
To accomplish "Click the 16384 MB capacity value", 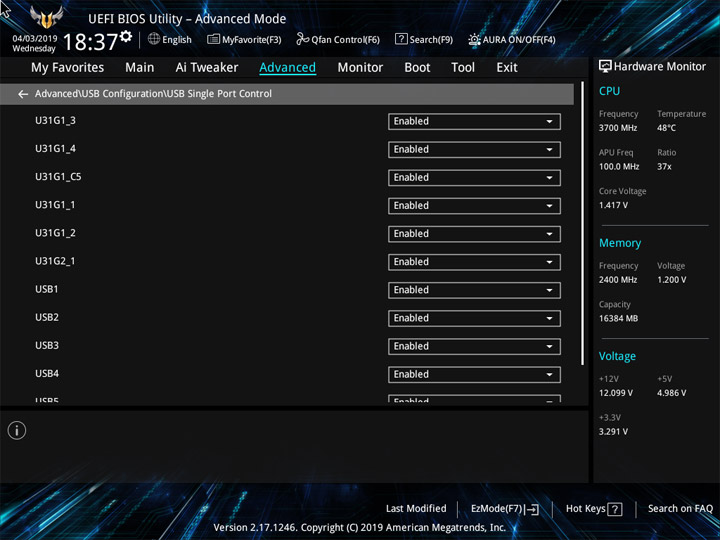I will point(619,318).
